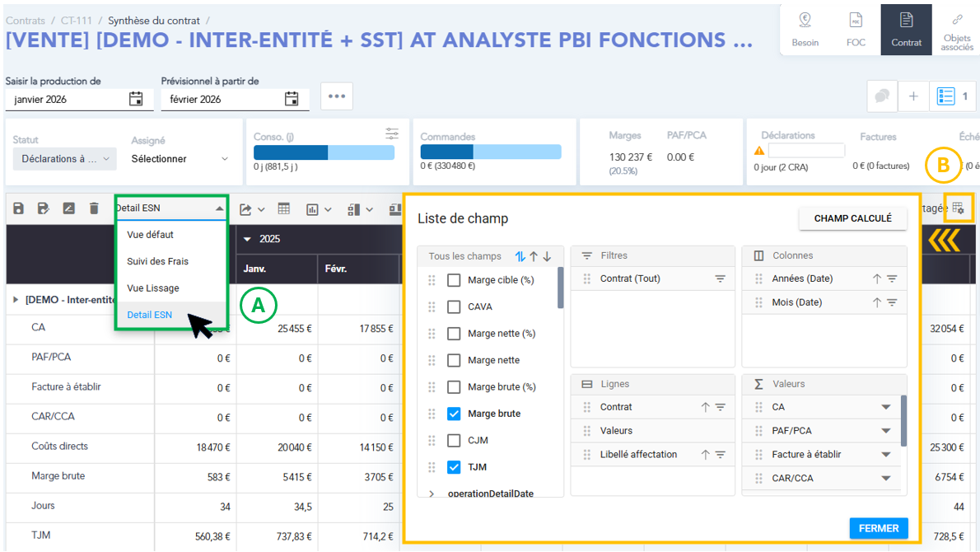Open the field list settings icon
The width and height of the screenshot is (980, 552).
tap(958, 208)
